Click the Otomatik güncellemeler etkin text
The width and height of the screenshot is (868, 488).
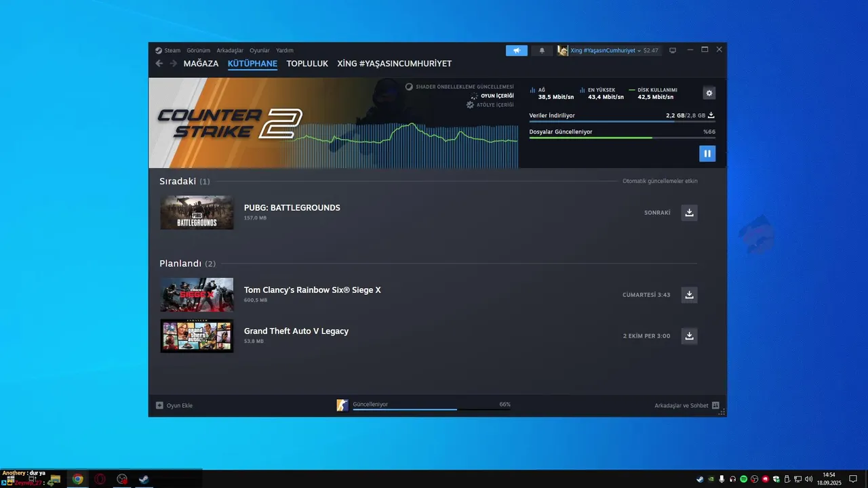coord(660,181)
